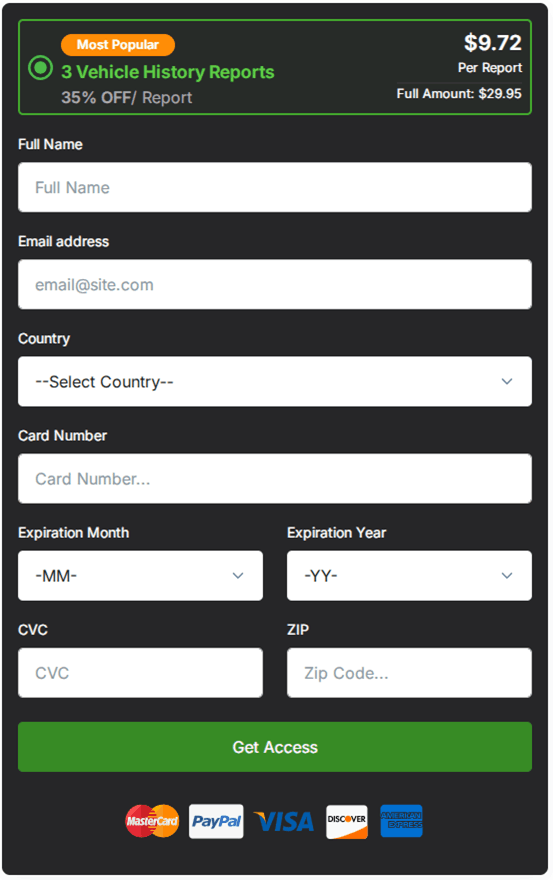The image size is (553, 880).
Task: Click the chevron arrow in Expiration Year
Action: point(507,576)
